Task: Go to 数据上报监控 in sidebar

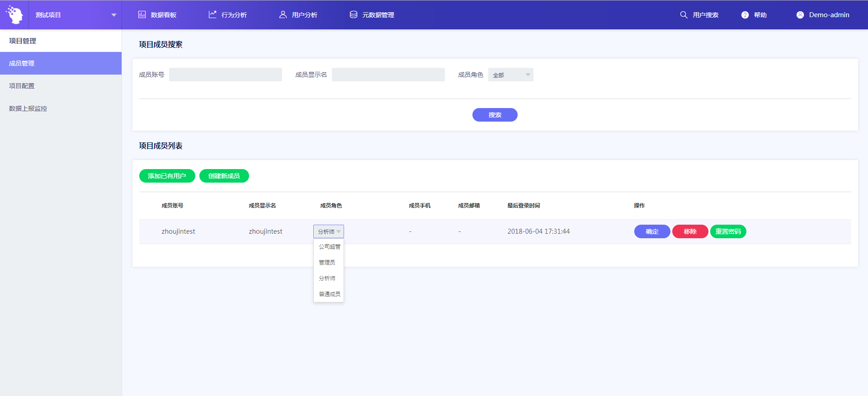Action: pos(28,108)
